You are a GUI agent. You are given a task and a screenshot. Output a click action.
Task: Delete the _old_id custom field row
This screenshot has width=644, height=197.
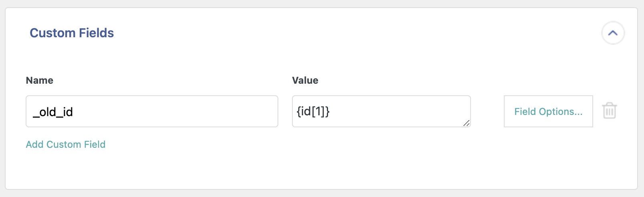click(x=609, y=111)
